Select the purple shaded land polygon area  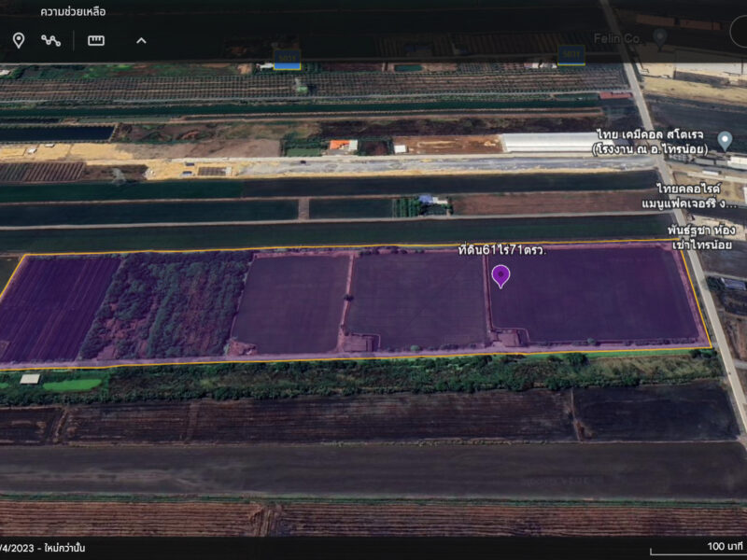click(355, 305)
